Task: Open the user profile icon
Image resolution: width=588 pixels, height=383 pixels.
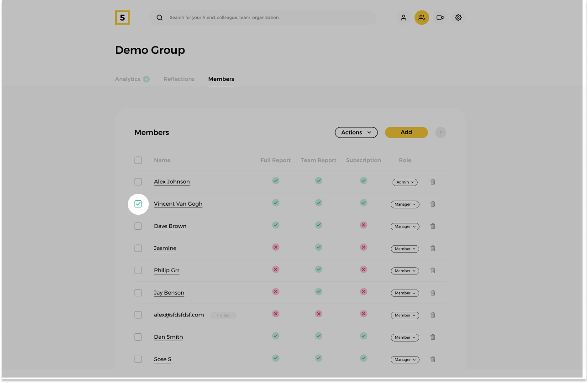Action: tap(403, 18)
